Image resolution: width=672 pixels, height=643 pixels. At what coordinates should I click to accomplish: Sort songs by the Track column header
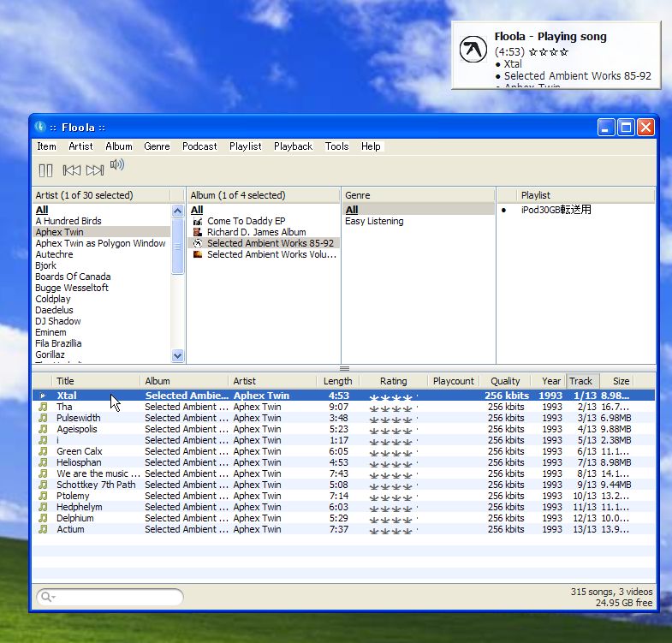tap(582, 381)
